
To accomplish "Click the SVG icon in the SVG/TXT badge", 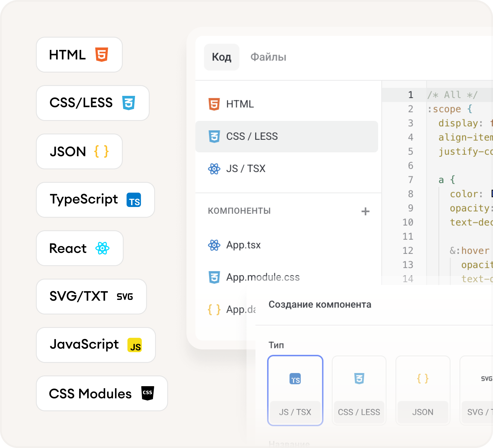I will (x=125, y=297).
